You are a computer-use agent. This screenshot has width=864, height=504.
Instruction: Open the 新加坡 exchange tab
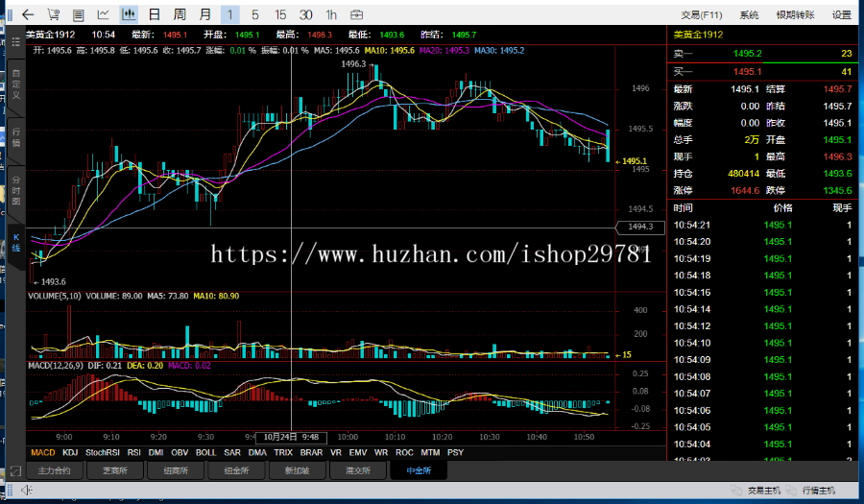click(297, 471)
